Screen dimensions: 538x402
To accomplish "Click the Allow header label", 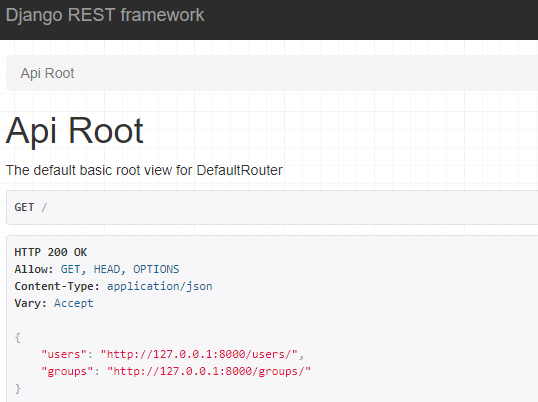I will [x=34, y=269].
